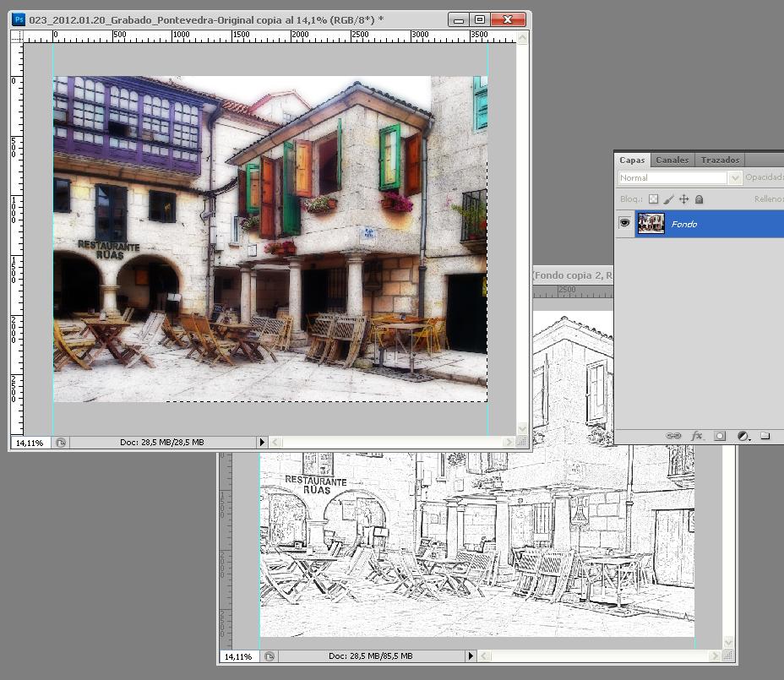Toggle the lock all padlock icon
This screenshot has width=784, height=680.
pyautogui.click(x=699, y=199)
